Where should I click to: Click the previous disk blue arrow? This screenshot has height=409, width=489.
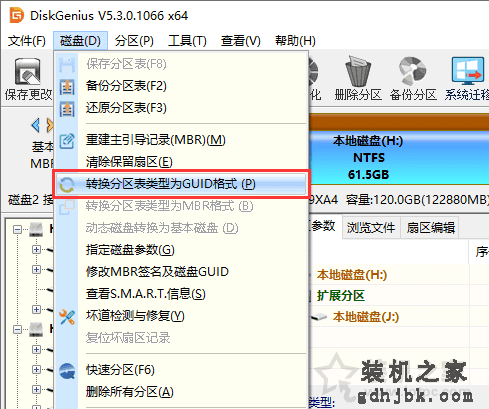point(36,125)
